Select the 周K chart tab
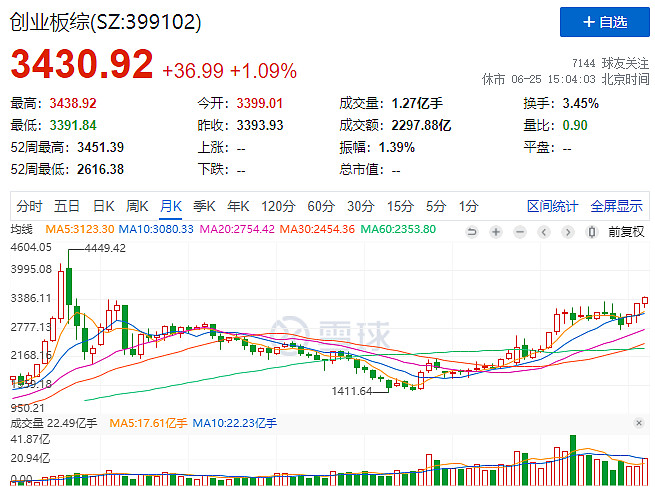Image resolution: width=655 pixels, height=487 pixels. [137, 206]
